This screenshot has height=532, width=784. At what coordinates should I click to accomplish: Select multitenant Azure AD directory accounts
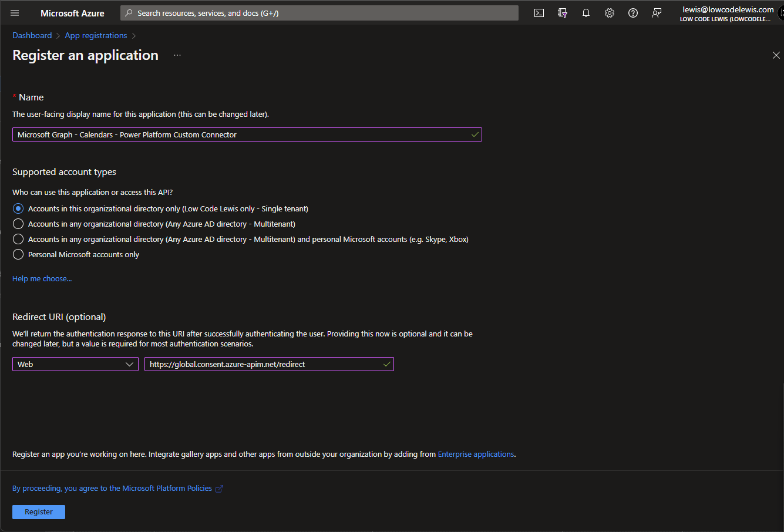(x=18, y=224)
